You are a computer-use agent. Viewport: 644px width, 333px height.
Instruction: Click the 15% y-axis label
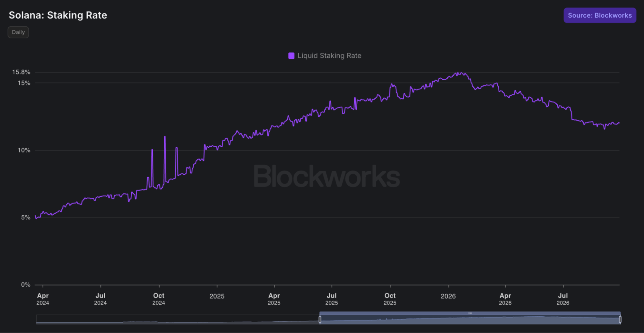pos(24,83)
